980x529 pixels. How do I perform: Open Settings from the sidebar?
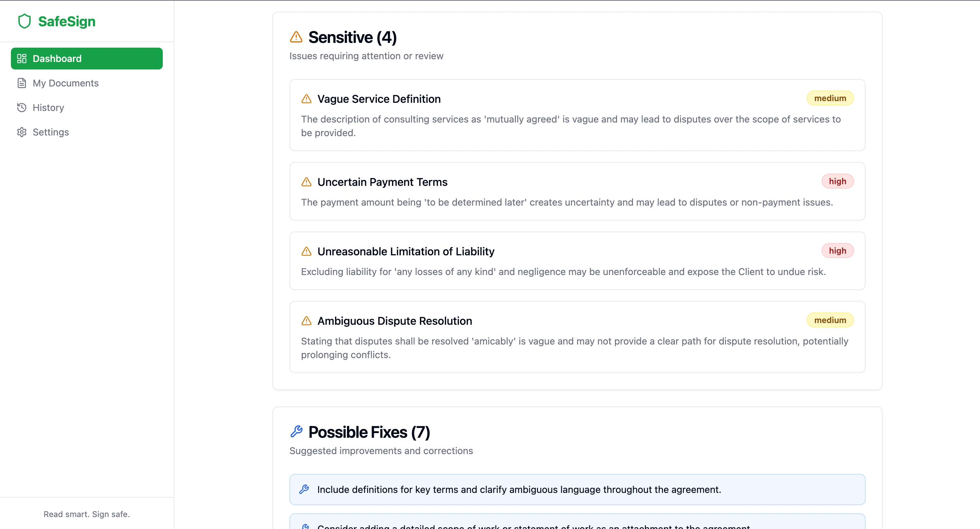point(51,132)
